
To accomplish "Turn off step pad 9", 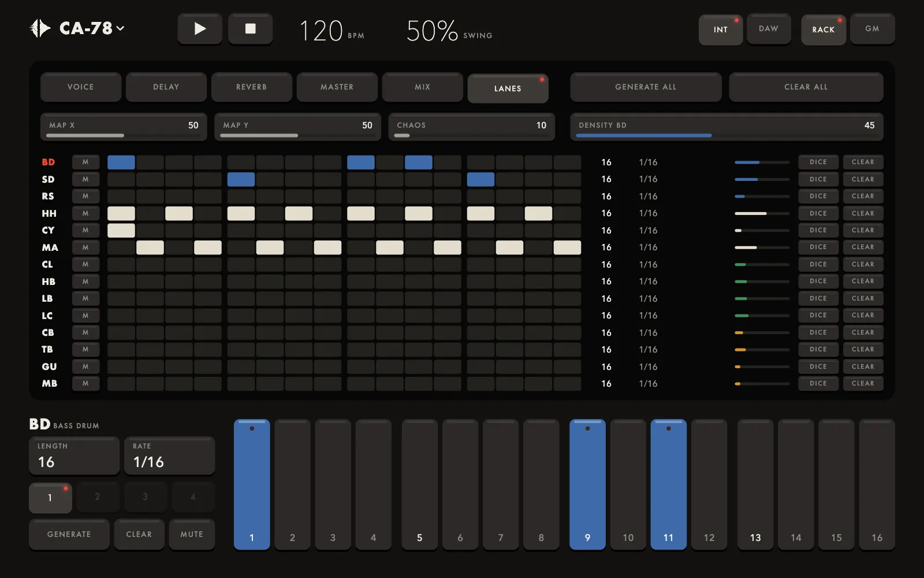I will click(x=587, y=484).
